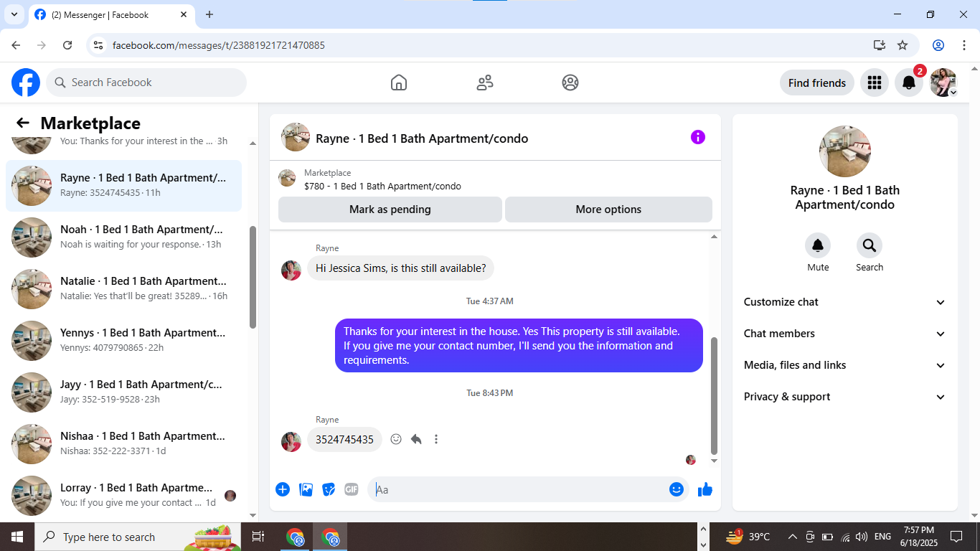This screenshot has height=551, width=980.
Task: Open Jayy conversation in chat list
Action: tap(124, 392)
